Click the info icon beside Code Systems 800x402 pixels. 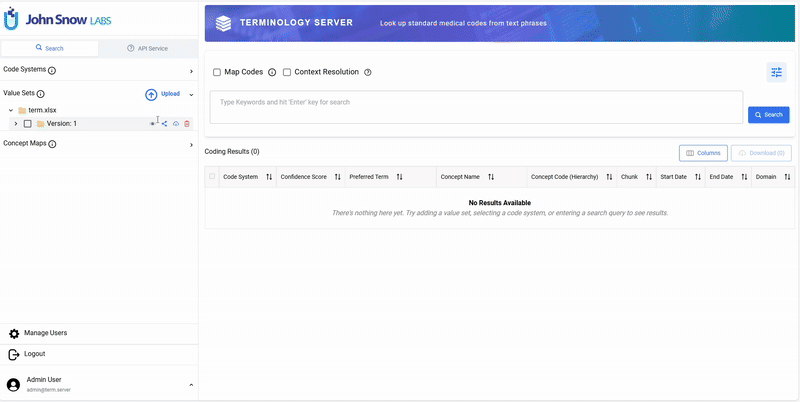[x=52, y=71]
